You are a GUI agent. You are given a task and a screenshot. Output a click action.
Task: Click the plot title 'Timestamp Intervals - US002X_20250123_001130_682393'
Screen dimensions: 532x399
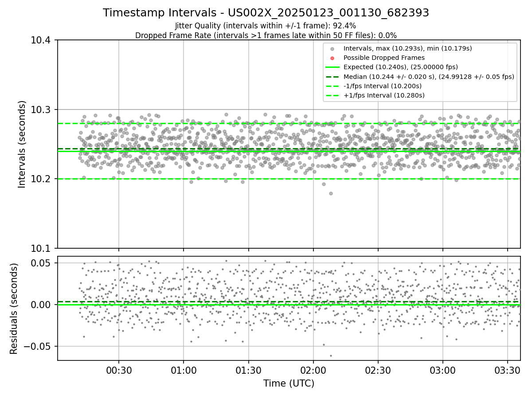pyautogui.click(x=266, y=13)
